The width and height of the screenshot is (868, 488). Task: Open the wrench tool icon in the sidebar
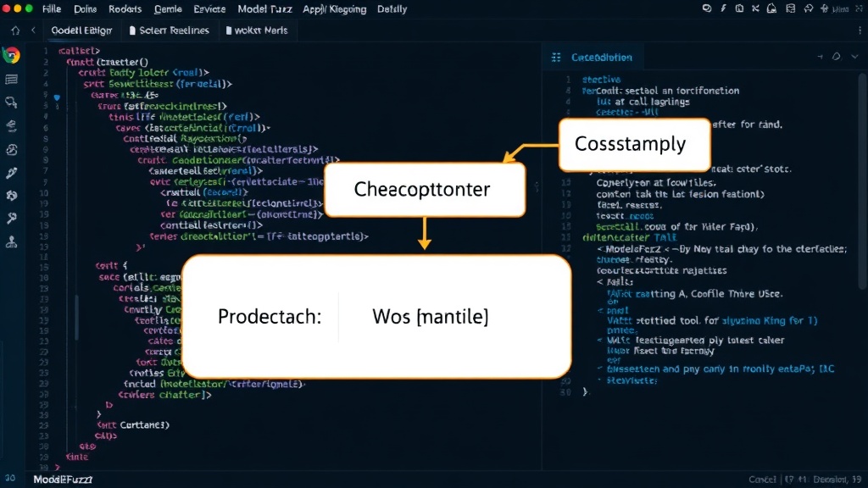pos(11,219)
